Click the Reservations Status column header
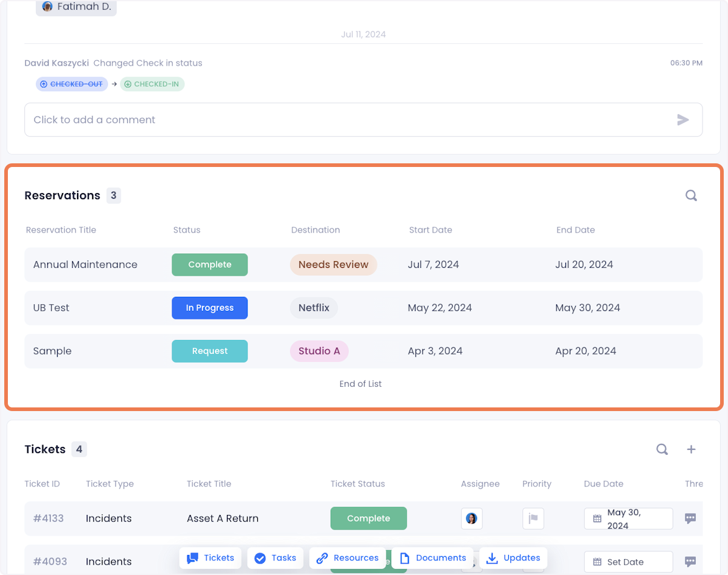 click(187, 230)
